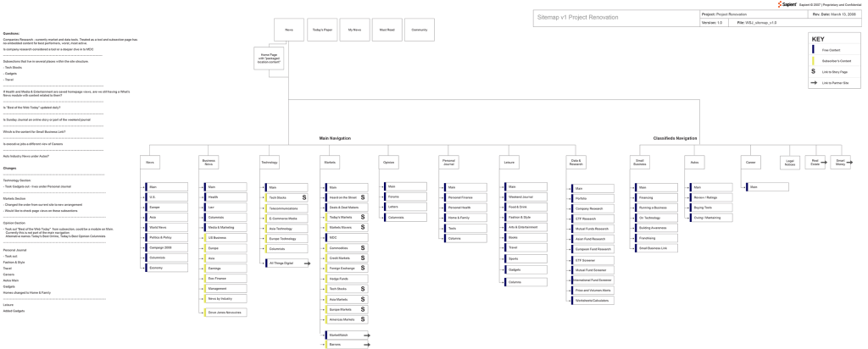Click the Running a Business box
Viewport: 868px width, 349px height.
655,208
